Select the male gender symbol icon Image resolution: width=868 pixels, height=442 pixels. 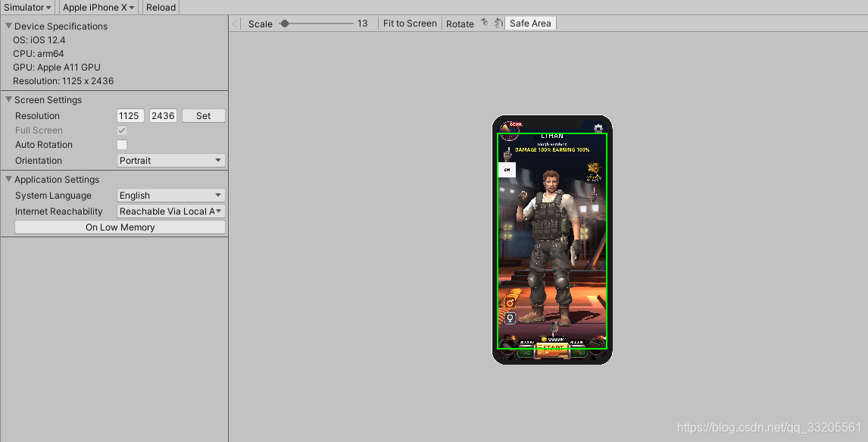tap(510, 303)
